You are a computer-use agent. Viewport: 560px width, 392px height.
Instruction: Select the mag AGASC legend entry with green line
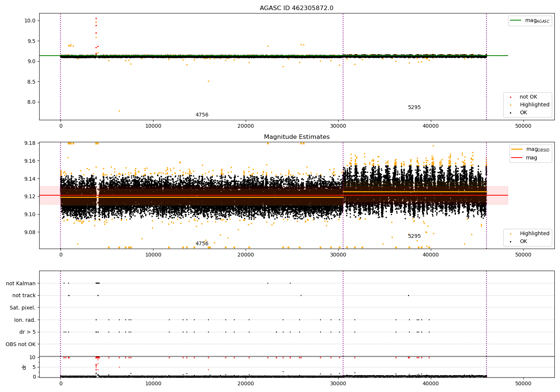(x=530, y=21)
